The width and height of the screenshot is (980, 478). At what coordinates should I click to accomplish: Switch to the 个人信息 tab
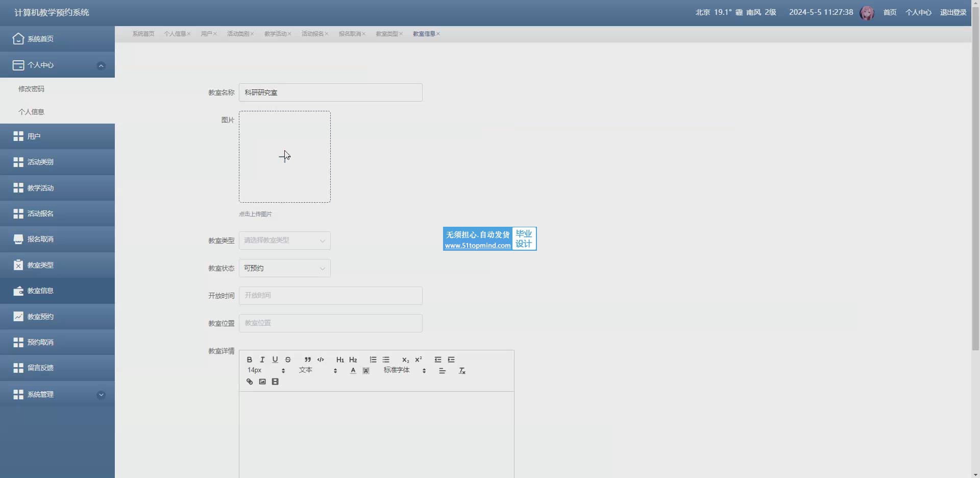click(x=175, y=34)
